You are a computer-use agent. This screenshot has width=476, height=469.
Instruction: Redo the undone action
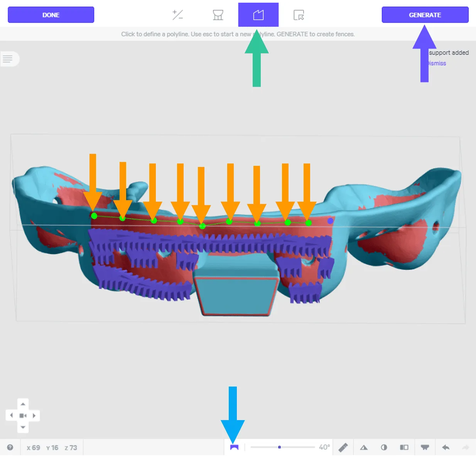[466, 447]
